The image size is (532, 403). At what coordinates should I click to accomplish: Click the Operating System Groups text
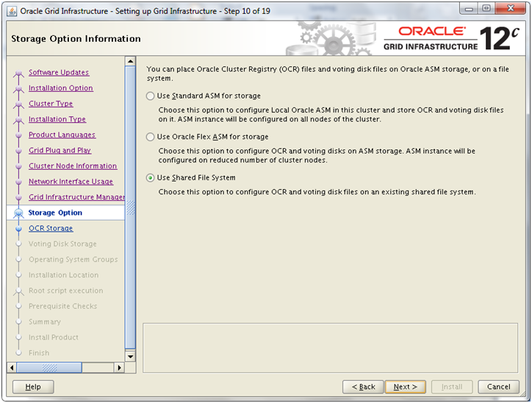click(x=73, y=260)
